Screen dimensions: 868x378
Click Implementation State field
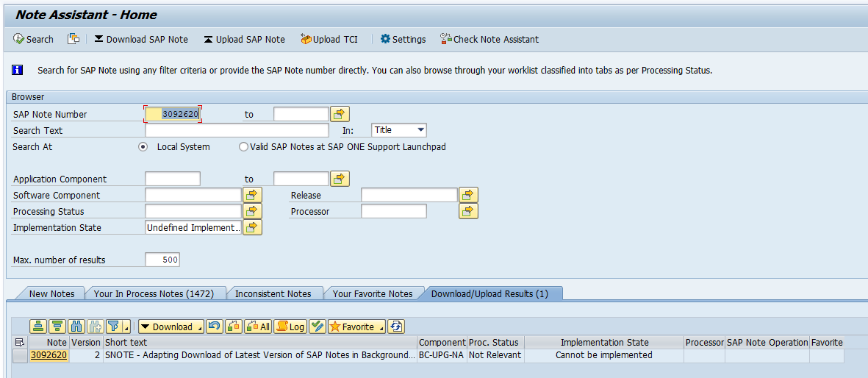point(193,227)
